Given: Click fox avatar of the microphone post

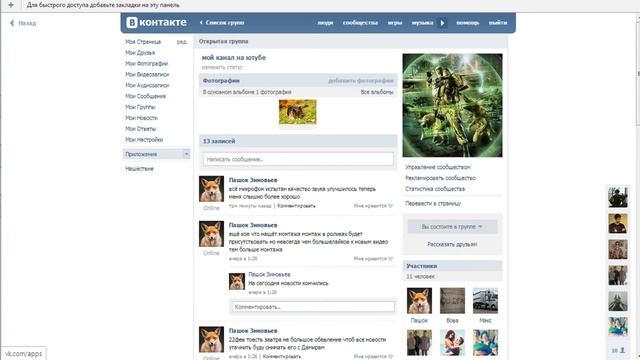Looking at the screenshot, I should [x=211, y=189].
